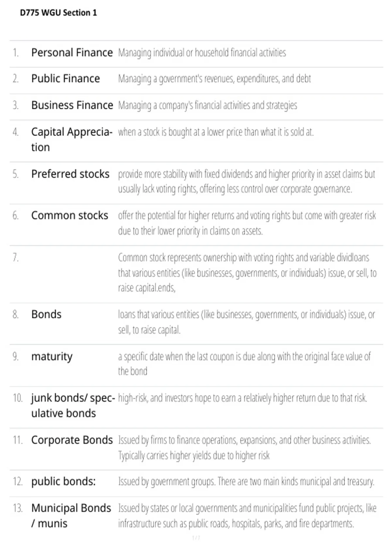
Task: Select the 'maturity' term
Action: coord(52,356)
